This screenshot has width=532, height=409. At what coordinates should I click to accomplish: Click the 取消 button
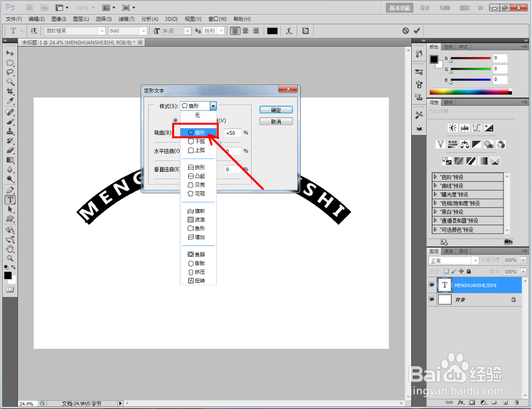click(x=276, y=121)
